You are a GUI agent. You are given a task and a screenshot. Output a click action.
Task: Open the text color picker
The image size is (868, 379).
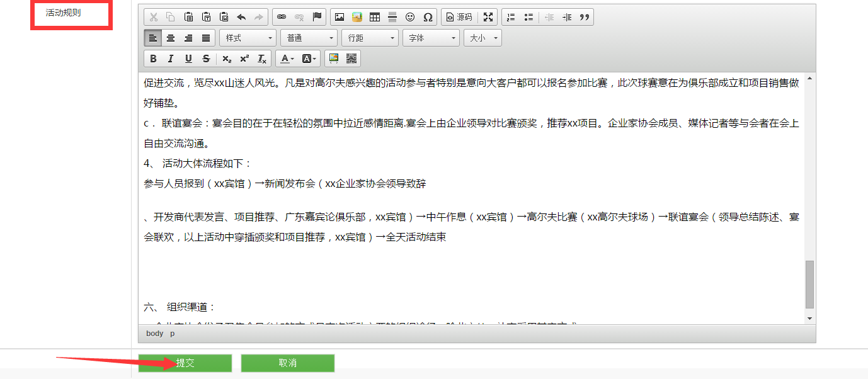click(287, 59)
